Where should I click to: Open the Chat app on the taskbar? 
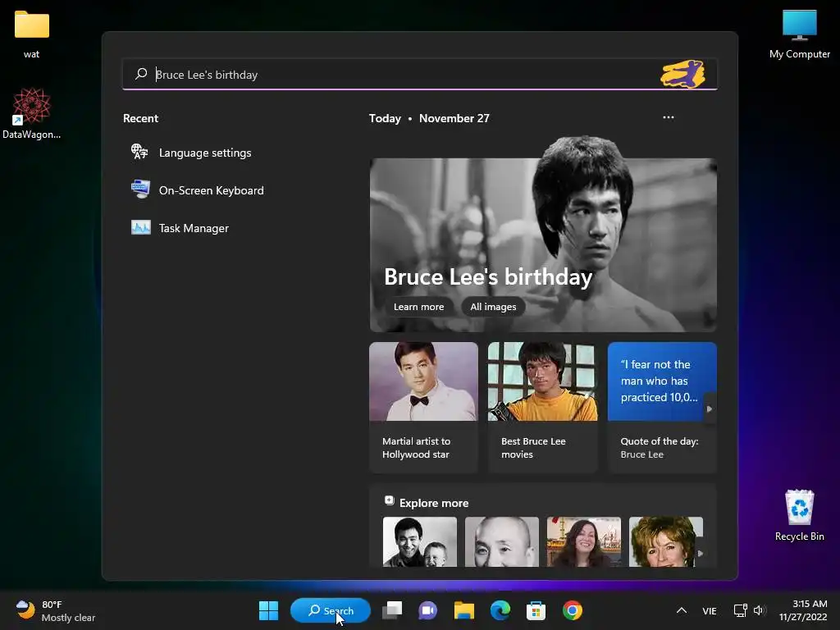pos(427,610)
